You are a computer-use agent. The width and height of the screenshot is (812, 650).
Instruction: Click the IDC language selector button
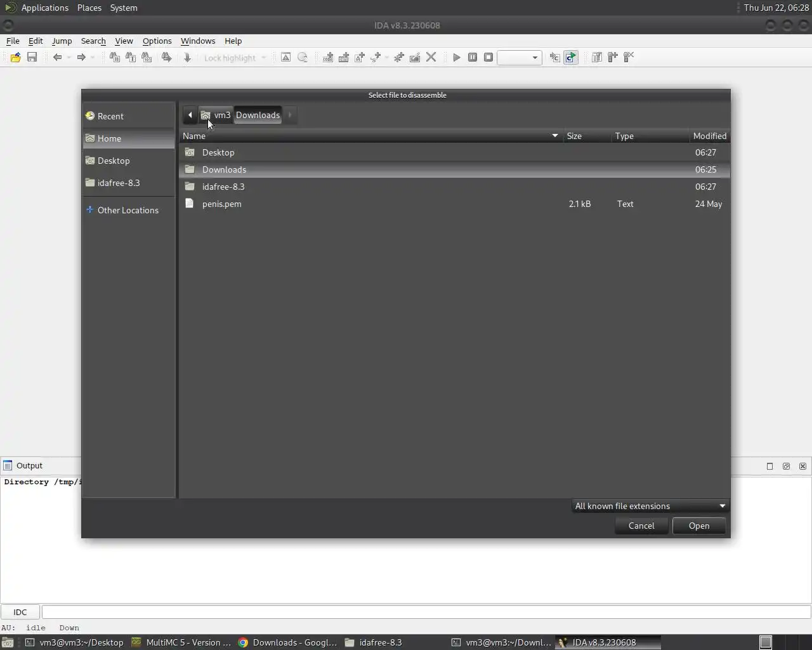(x=20, y=612)
